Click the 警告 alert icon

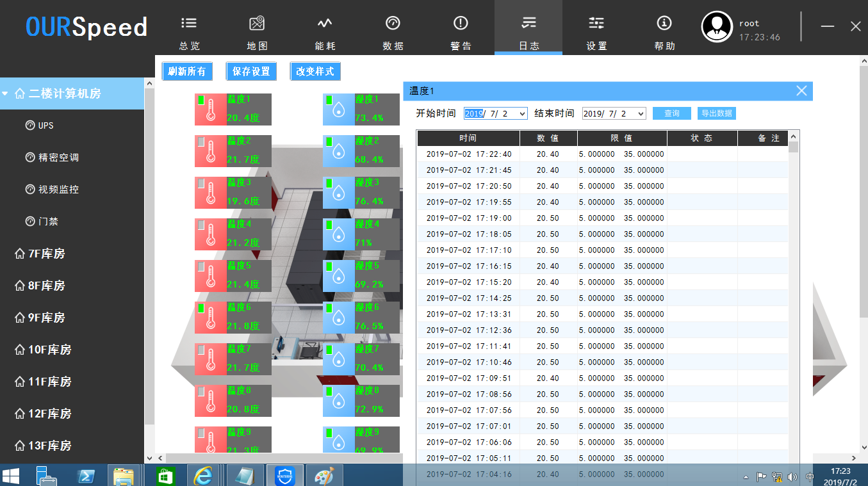(x=461, y=24)
